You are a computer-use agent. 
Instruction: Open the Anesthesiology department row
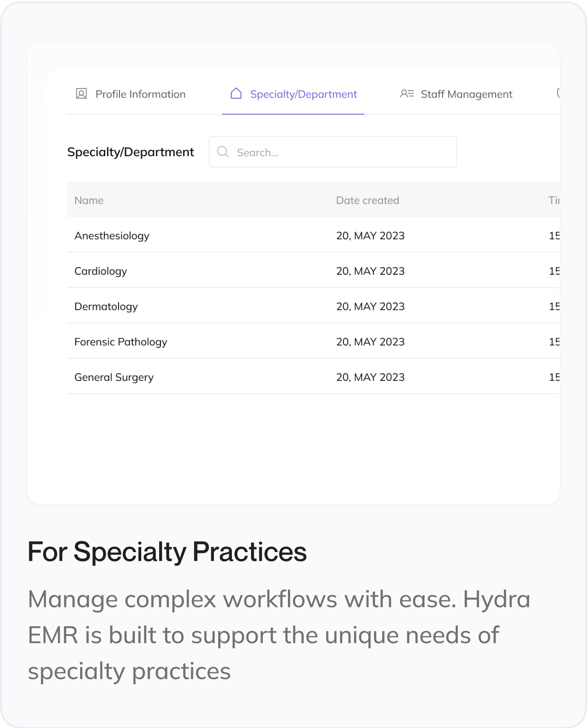112,236
